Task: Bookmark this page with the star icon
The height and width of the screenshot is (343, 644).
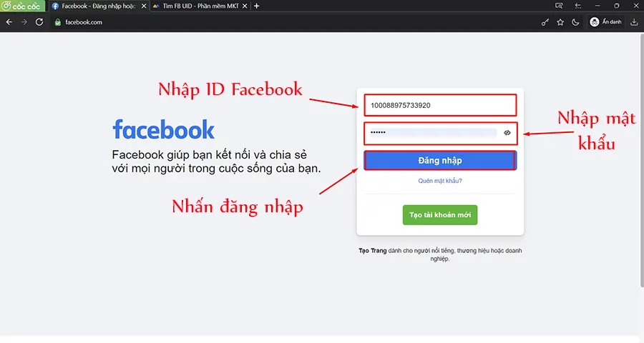Action: 560,22
